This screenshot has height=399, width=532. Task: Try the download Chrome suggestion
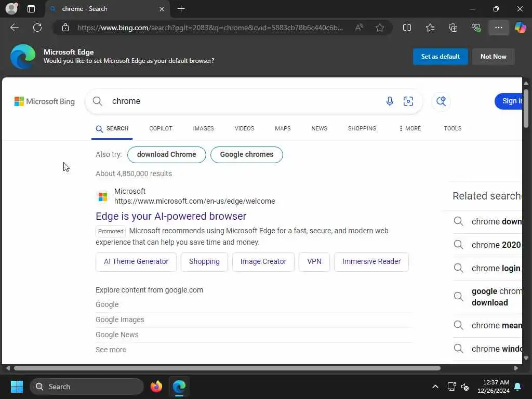[167, 154]
